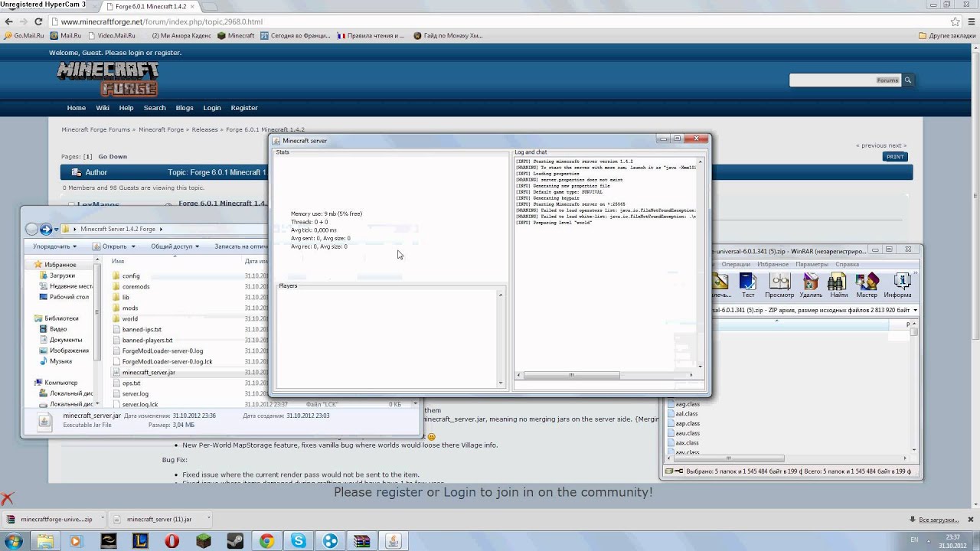Open Избранное menu in WinRAR
Image resolution: width=980 pixels, height=551 pixels.
coord(773,264)
